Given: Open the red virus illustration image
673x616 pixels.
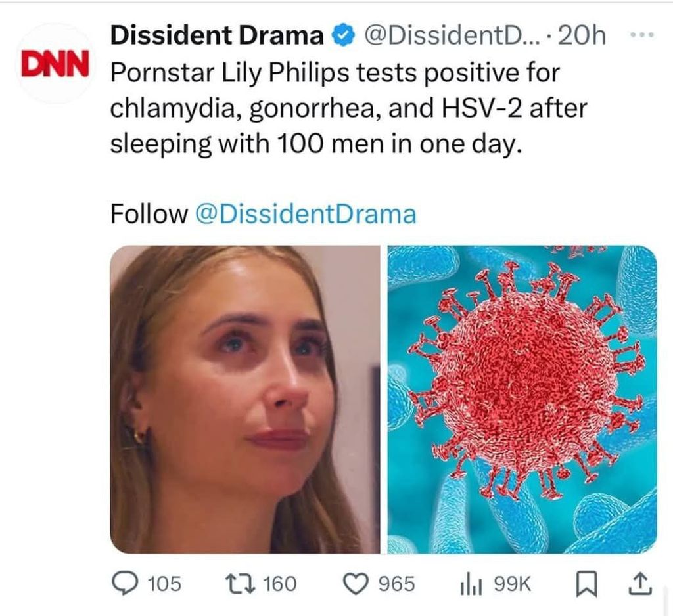Looking at the screenshot, I should pos(522,399).
